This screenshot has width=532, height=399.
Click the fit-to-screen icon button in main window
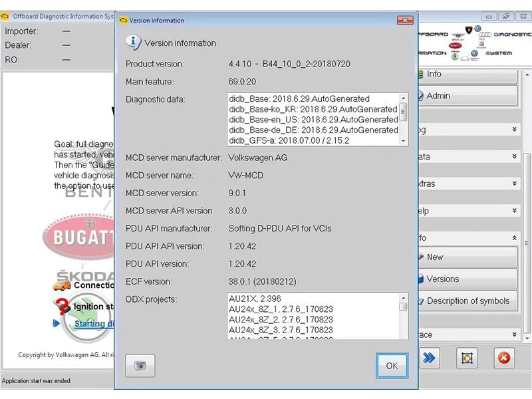467,358
